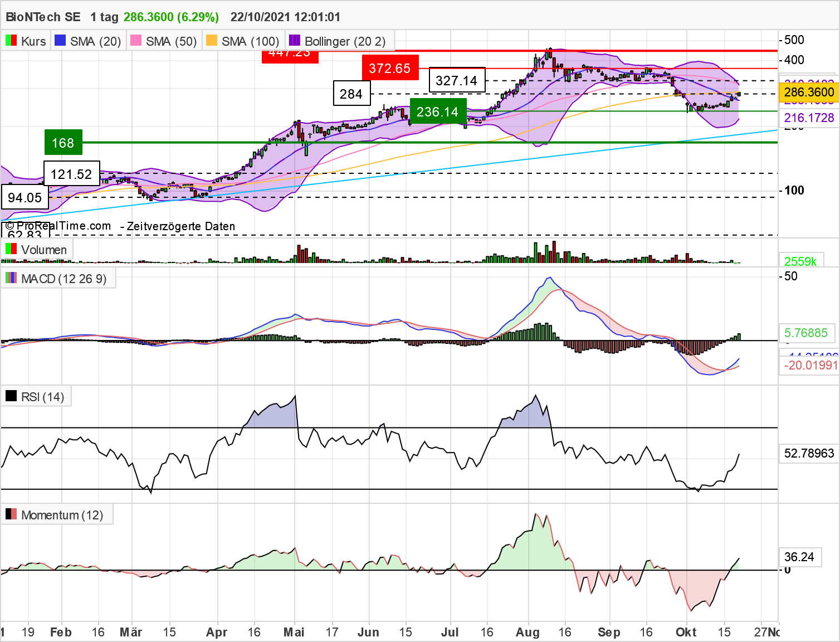Select the 1 tag timeframe label
The height and width of the screenshot is (642, 840).
point(103,17)
